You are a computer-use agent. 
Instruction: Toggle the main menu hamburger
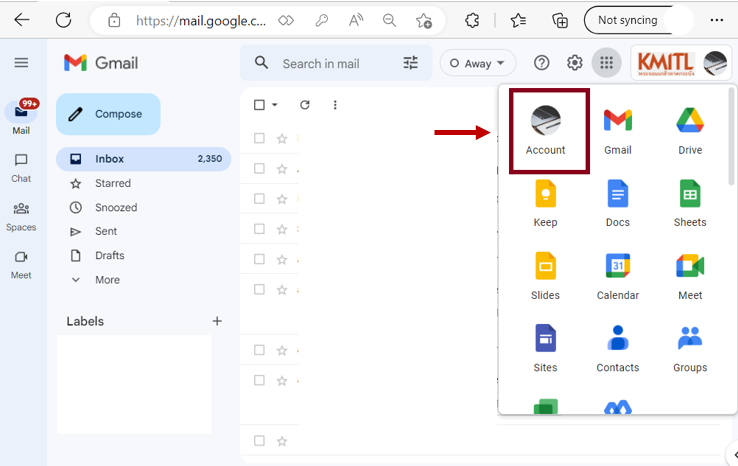tap(21, 63)
